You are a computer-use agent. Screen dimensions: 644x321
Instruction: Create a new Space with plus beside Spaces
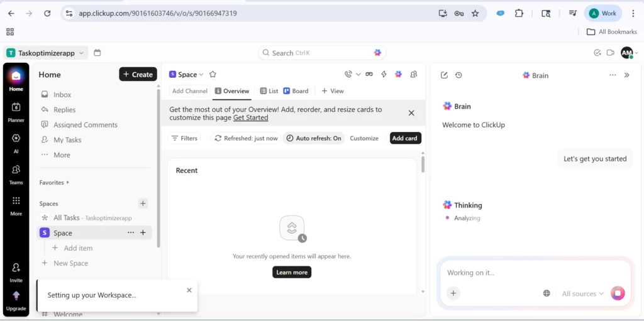(x=143, y=203)
